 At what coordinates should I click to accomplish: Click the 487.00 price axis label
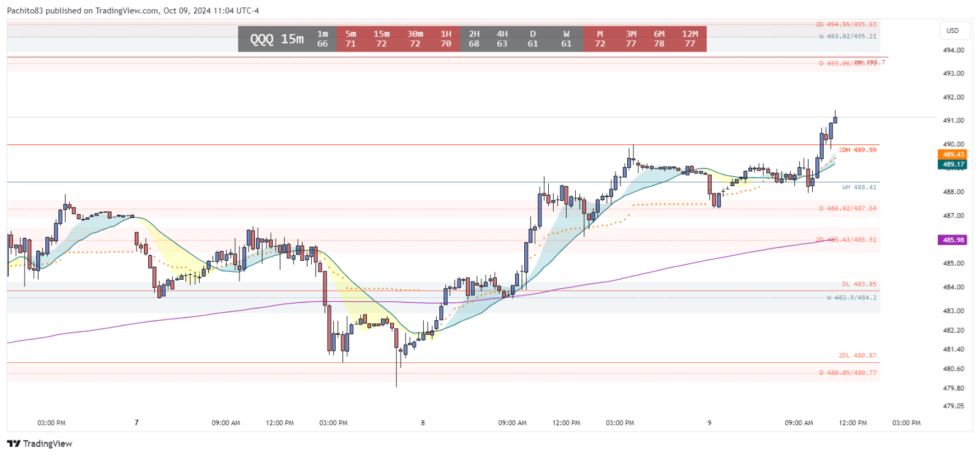pyautogui.click(x=953, y=216)
